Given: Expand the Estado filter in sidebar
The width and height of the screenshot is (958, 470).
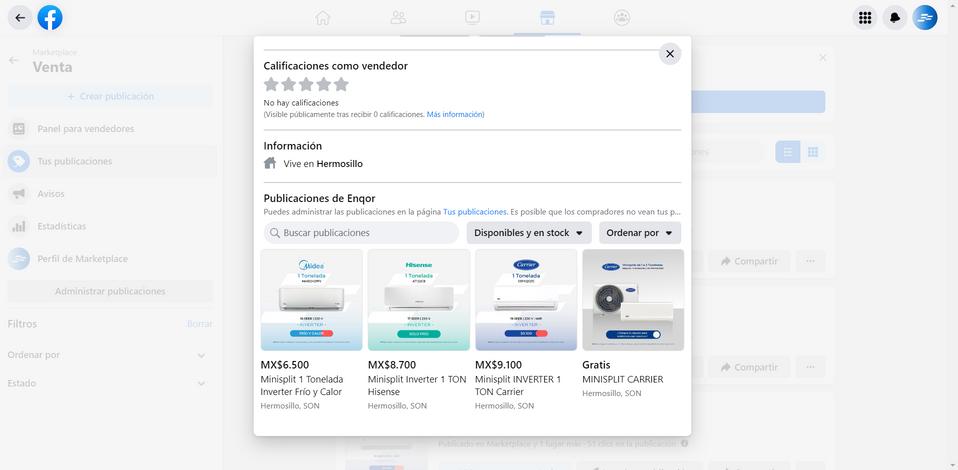Looking at the screenshot, I should point(106,383).
